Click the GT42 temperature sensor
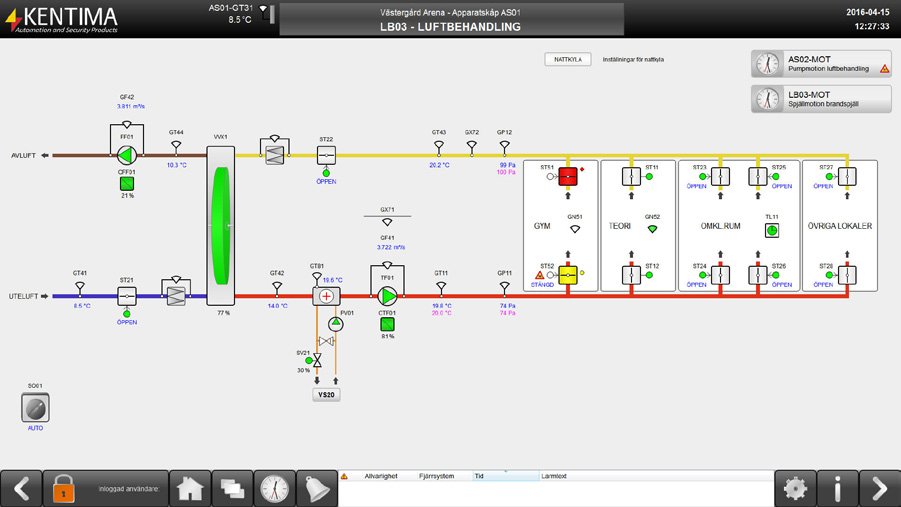The image size is (901, 507). [x=277, y=286]
